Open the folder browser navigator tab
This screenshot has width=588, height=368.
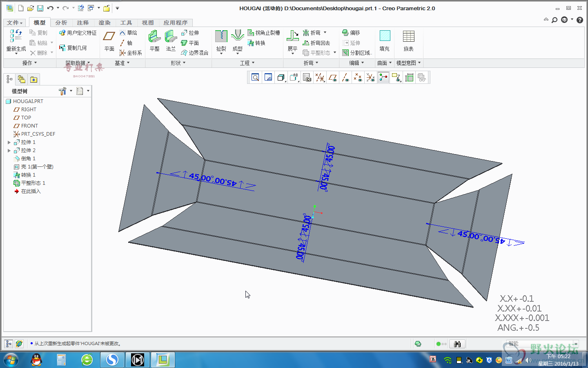(x=21, y=79)
